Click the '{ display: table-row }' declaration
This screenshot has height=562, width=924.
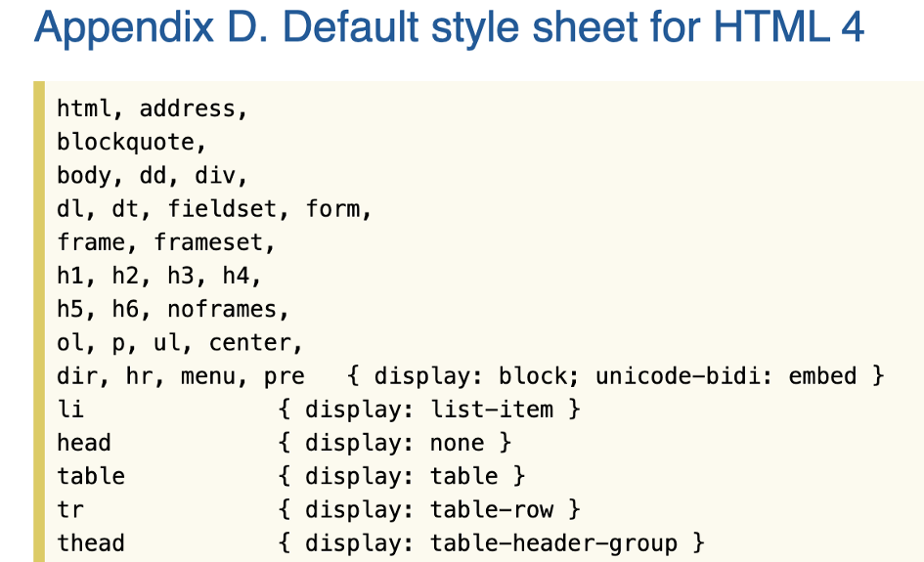429,509
